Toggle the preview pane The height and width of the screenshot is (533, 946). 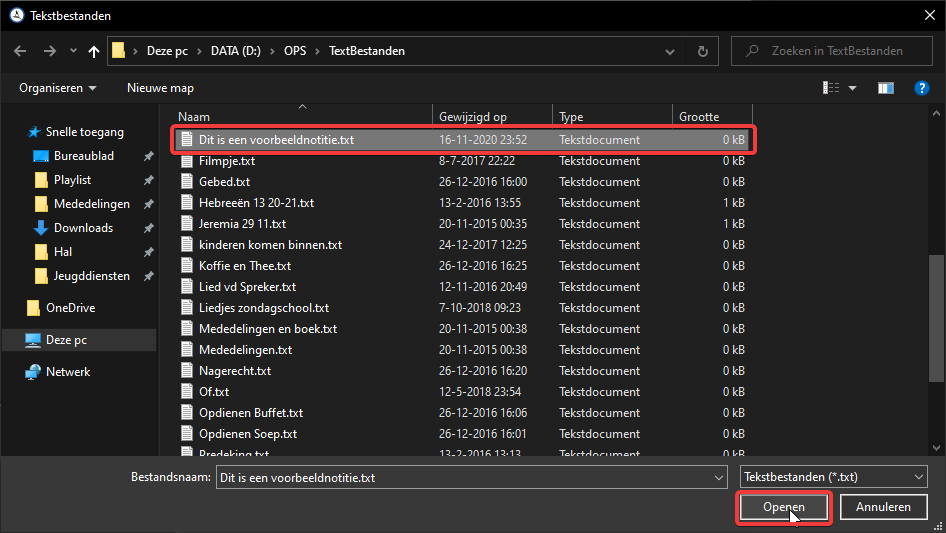886,88
